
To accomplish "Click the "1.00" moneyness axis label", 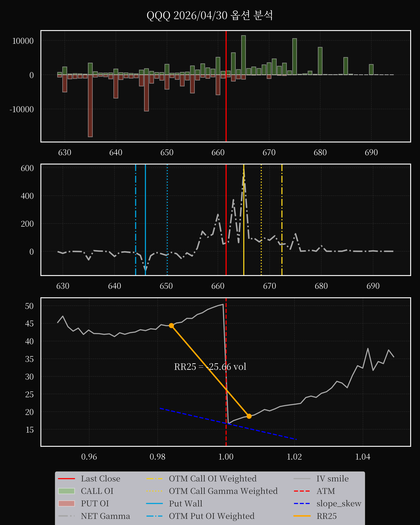I will coord(226,457).
